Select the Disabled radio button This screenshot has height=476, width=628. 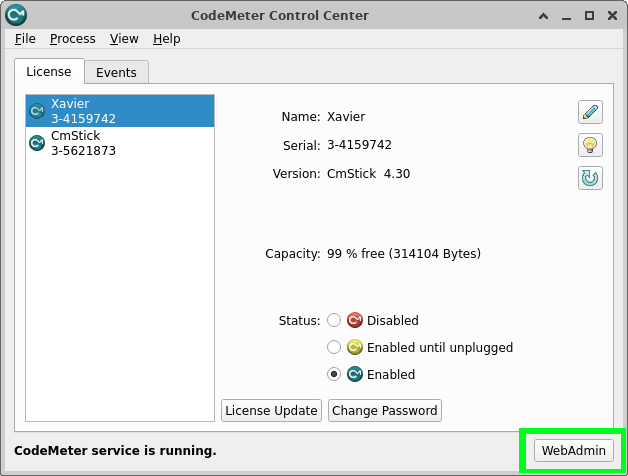(x=334, y=320)
